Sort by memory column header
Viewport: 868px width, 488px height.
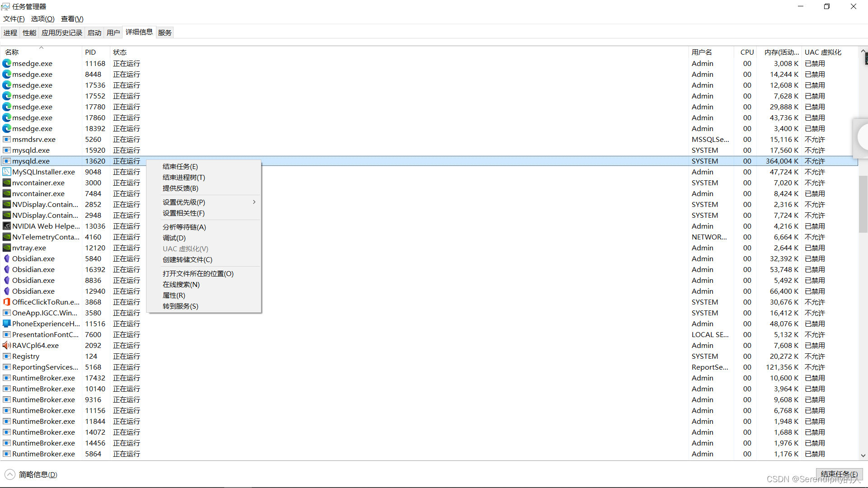(x=781, y=52)
